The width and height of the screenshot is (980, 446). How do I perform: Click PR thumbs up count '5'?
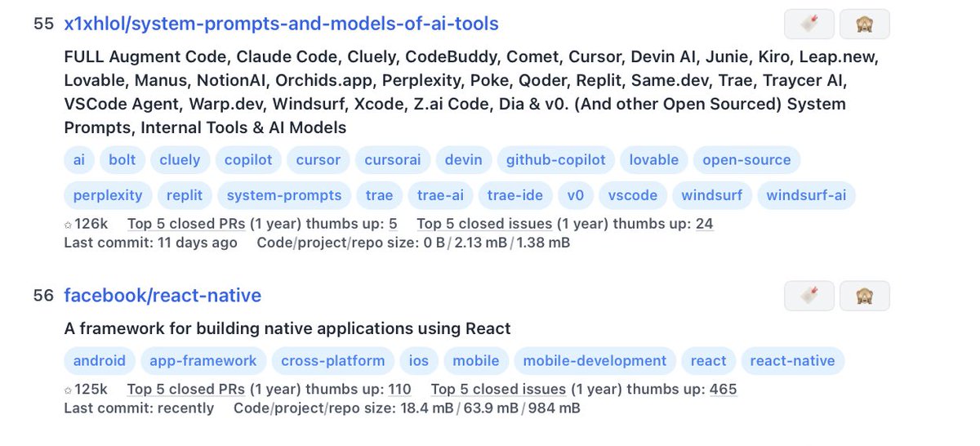[x=393, y=224]
